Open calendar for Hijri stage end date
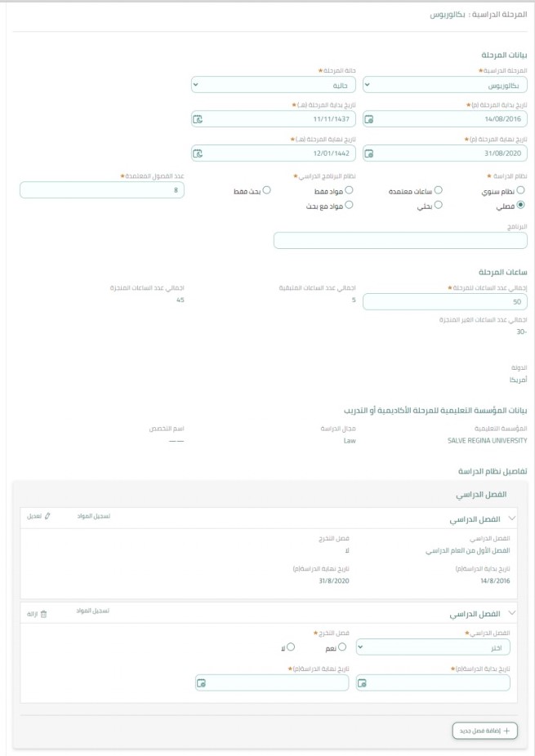The image size is (535, 756). [197, 153]
